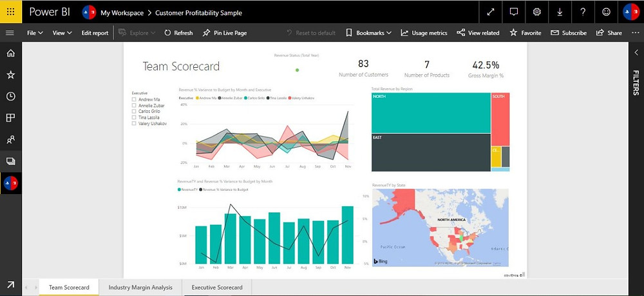Check the Valery Ushakov executive checkbox
Viewport: 644px width, 296px height.
(134, 123)
